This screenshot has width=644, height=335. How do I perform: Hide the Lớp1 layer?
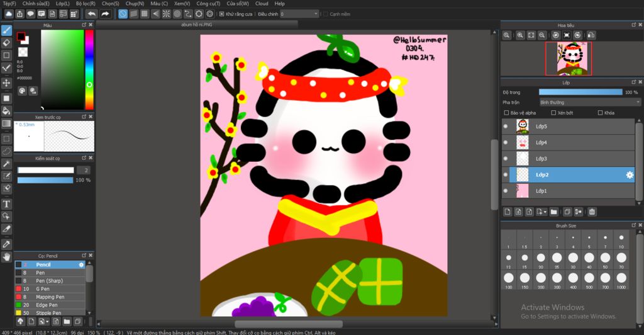click(506, 191)
